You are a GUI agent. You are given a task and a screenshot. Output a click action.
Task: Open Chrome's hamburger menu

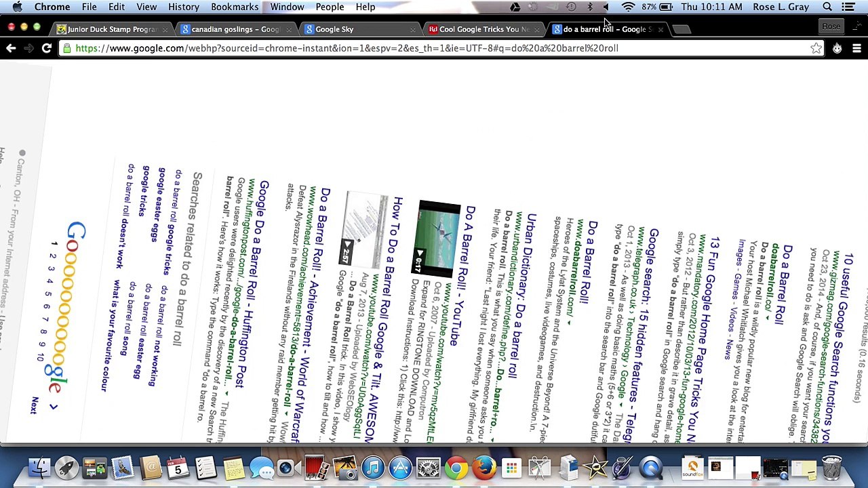pos(856,48)
